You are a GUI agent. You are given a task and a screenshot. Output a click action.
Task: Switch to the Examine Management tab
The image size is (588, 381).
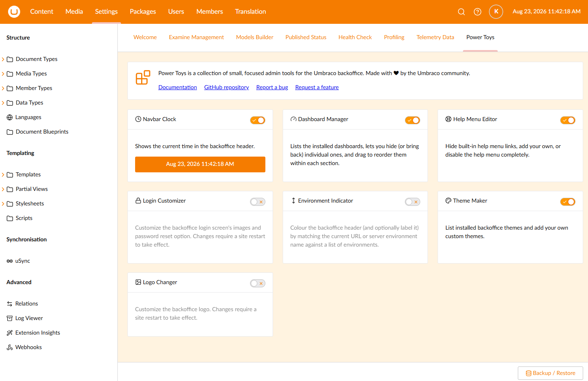click(196, 38)
